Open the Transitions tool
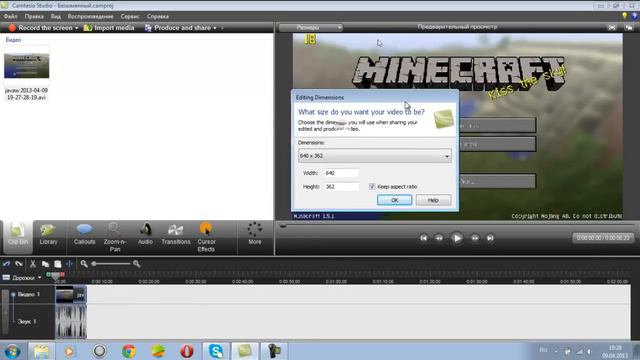Screen dimensions: 640x360 [176, 235]
